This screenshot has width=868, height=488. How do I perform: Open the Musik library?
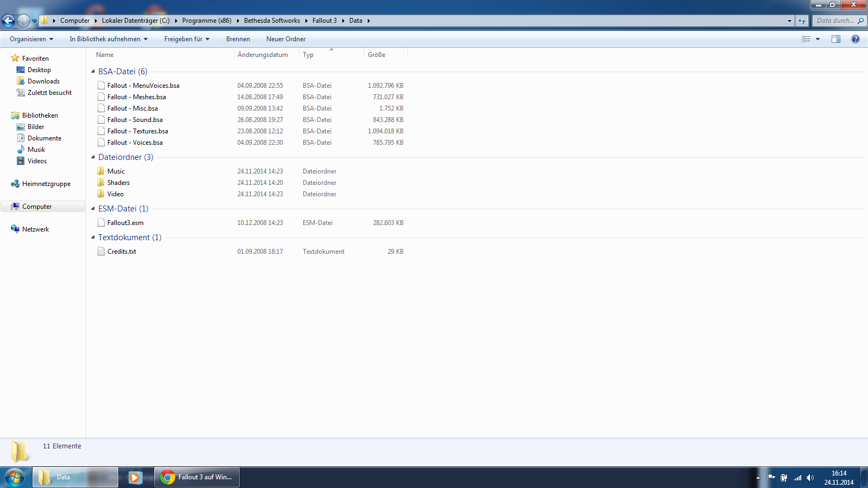[x=36, y=150]
